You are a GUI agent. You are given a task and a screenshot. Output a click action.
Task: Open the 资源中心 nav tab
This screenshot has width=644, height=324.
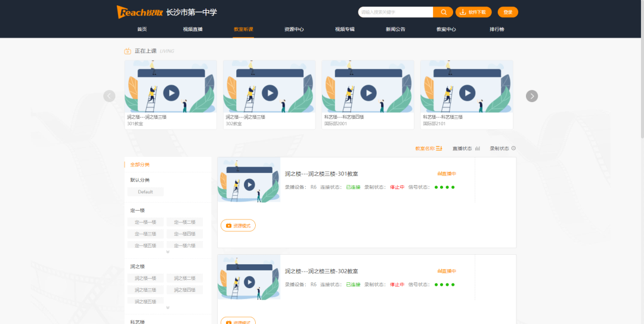(294, 29)
